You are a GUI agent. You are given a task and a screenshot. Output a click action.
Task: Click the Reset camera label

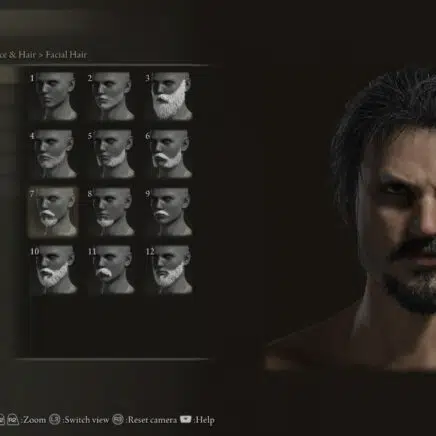[x=152, y=420]
